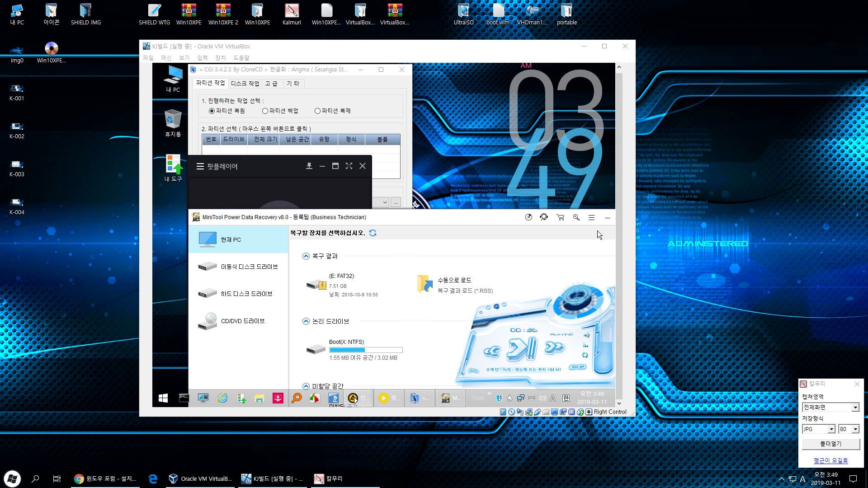Viewport: 868px width, 488px height.
Task: Open Windows Start button on host taskbar
Action: [12, 479]
